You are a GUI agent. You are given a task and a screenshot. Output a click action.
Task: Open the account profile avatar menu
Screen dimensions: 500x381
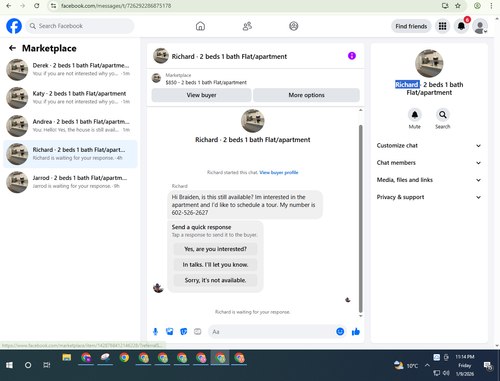coord(480,26)
